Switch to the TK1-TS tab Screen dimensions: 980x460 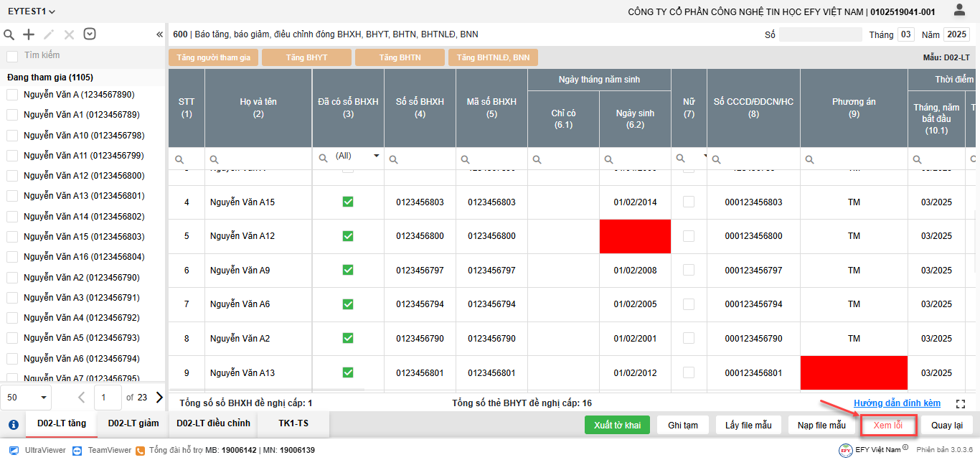[x=293, y=423]
